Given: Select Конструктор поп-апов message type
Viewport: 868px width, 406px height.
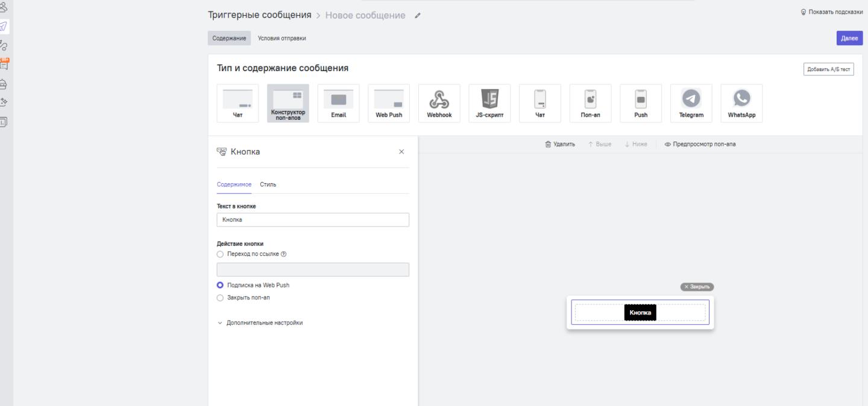Looking at the screenshot, I should click(288, 103).
